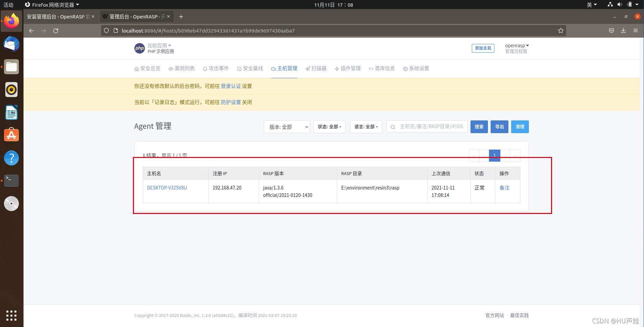This screenshot has height=327, width=644.
Task: Expand the 语言: 全部 language filter
Action: point(366,127)
